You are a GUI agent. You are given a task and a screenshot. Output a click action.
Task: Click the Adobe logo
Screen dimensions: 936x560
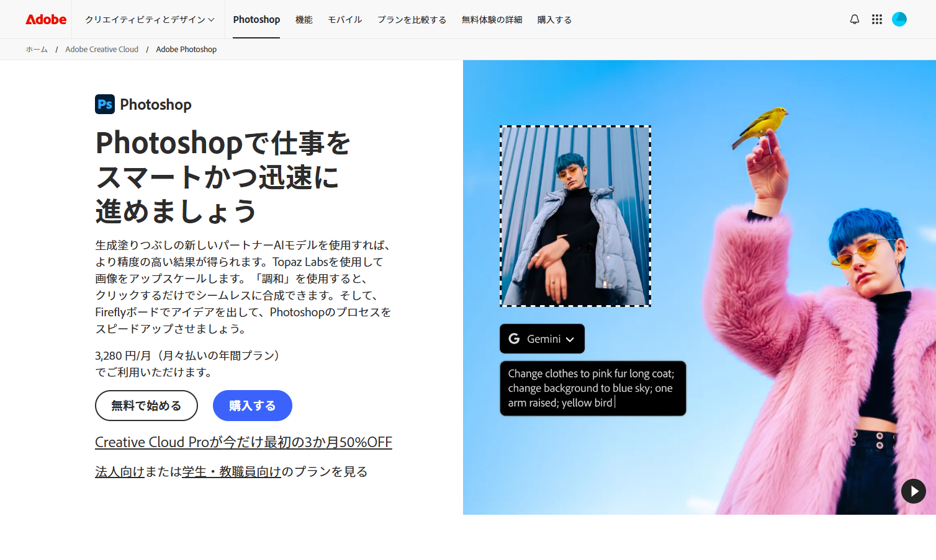[46, 19]
